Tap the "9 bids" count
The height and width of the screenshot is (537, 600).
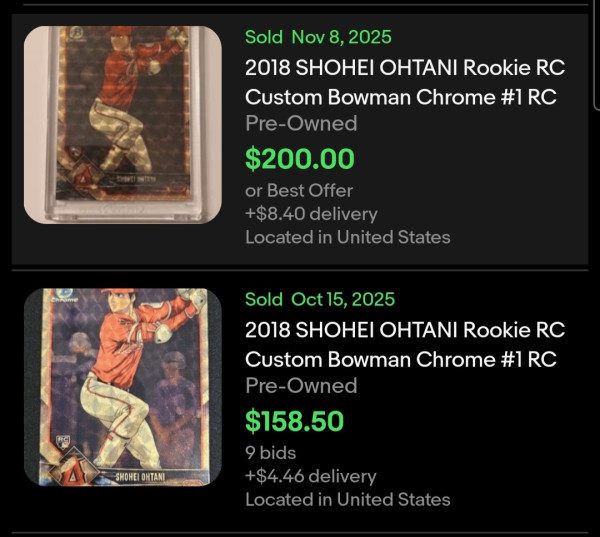273,452
